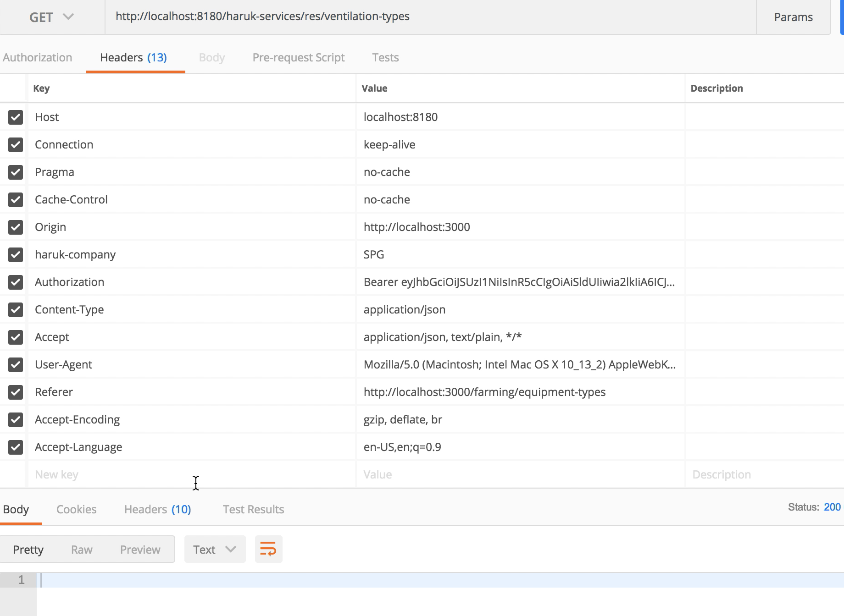Click the Params button
844x616 pixels.
pos(793,17)
